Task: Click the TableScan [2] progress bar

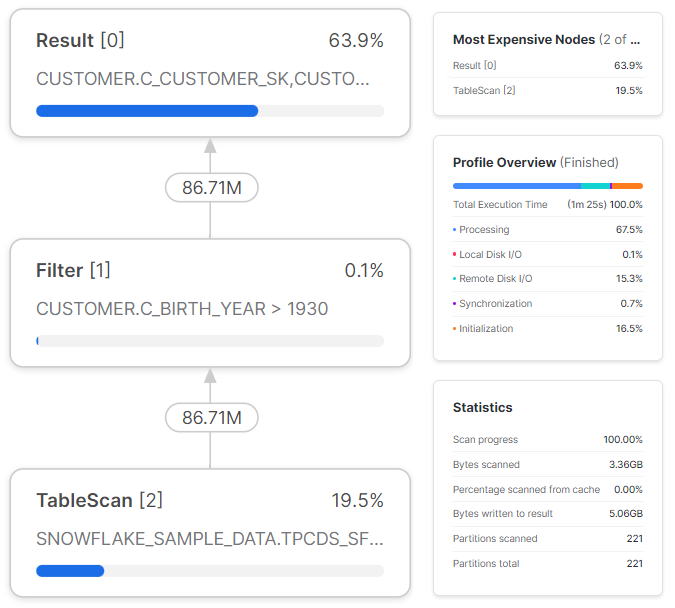Action: [210, 571]
